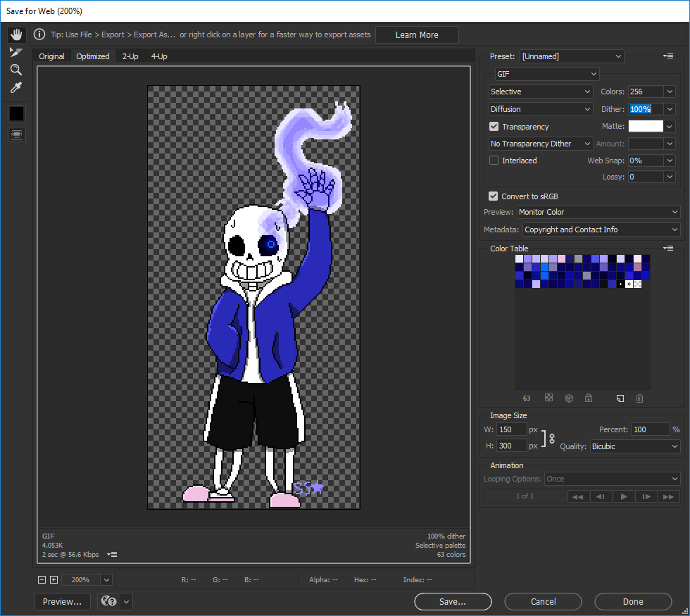Image resolution: width=690 pixels, height=616 pixels.
Task: Go to first animation frame
Action: (578, 496)
